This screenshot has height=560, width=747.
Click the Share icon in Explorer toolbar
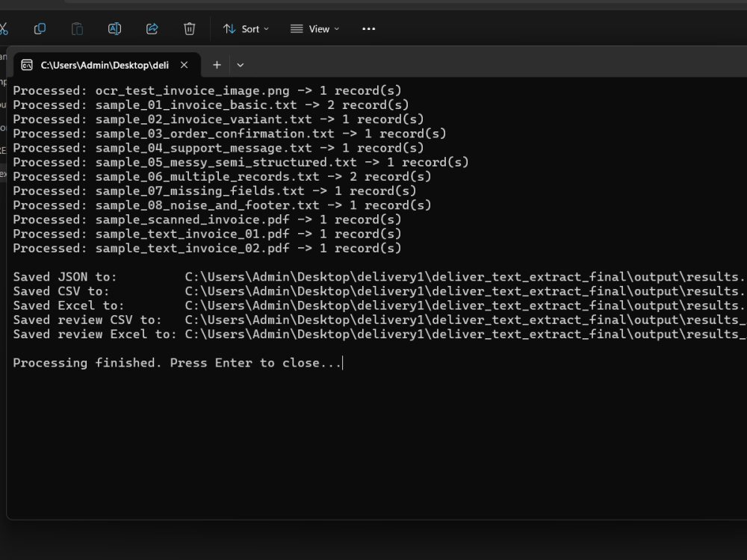tap(152, 29)
